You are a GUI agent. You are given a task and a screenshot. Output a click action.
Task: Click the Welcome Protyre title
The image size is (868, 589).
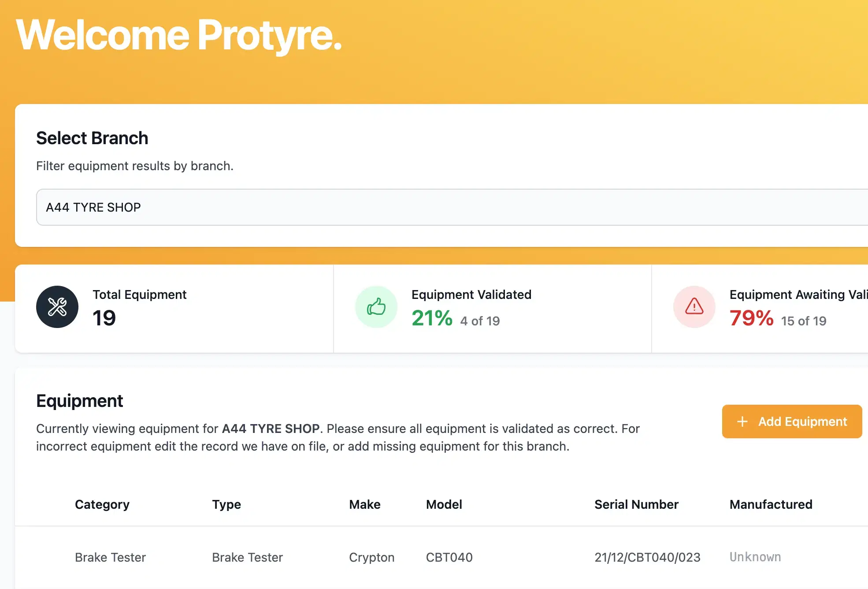(179, 36)
